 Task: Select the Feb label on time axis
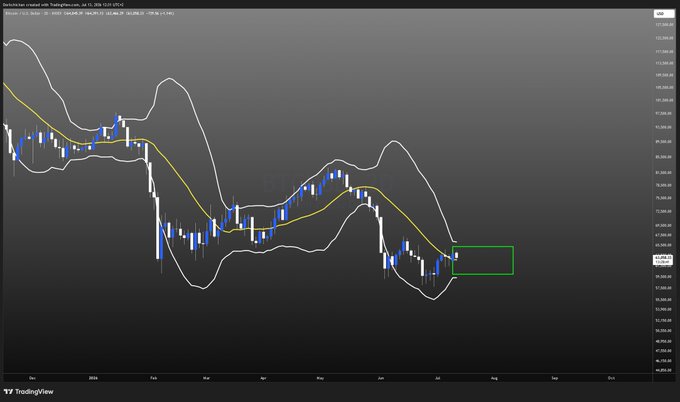[154, 378]
